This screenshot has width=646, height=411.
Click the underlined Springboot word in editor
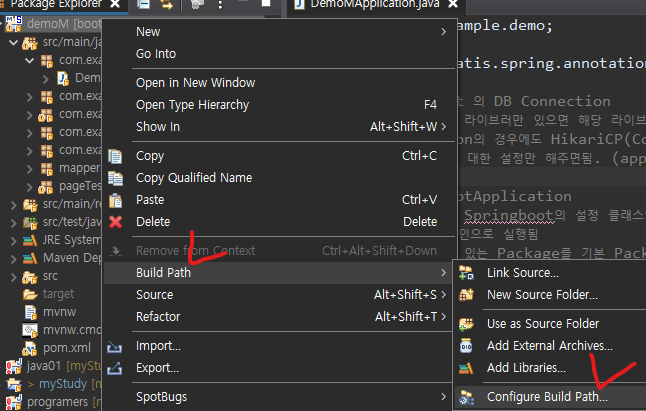pyautogui.click(x=509, y=215)
